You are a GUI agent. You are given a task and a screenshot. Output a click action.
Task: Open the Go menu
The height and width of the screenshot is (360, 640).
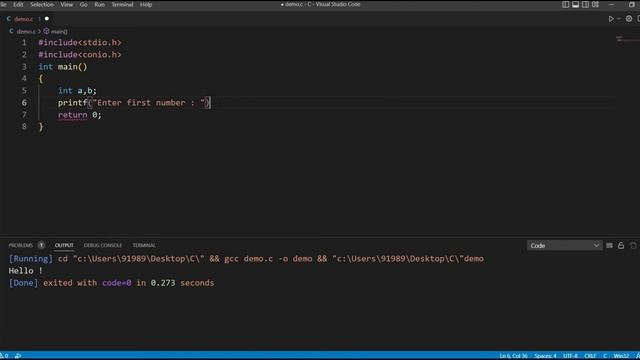84,4
